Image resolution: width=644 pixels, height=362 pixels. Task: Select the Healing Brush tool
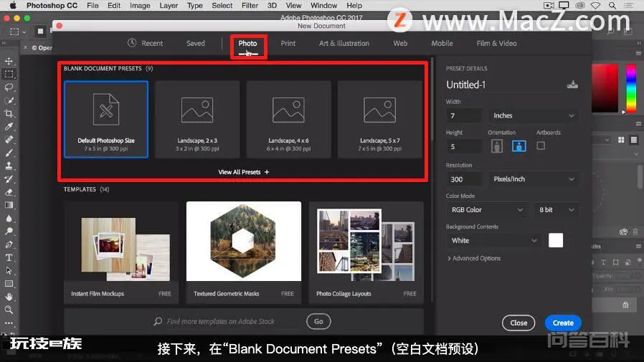(x=9, y=140)
